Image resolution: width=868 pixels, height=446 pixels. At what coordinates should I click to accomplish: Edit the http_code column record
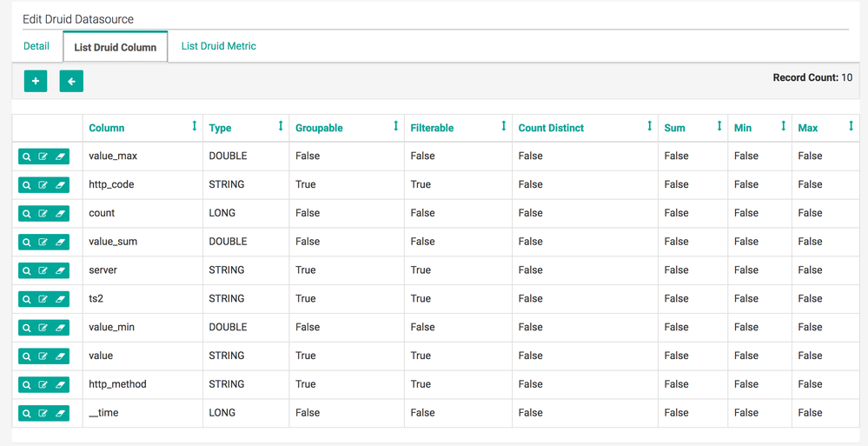(43, 185)
